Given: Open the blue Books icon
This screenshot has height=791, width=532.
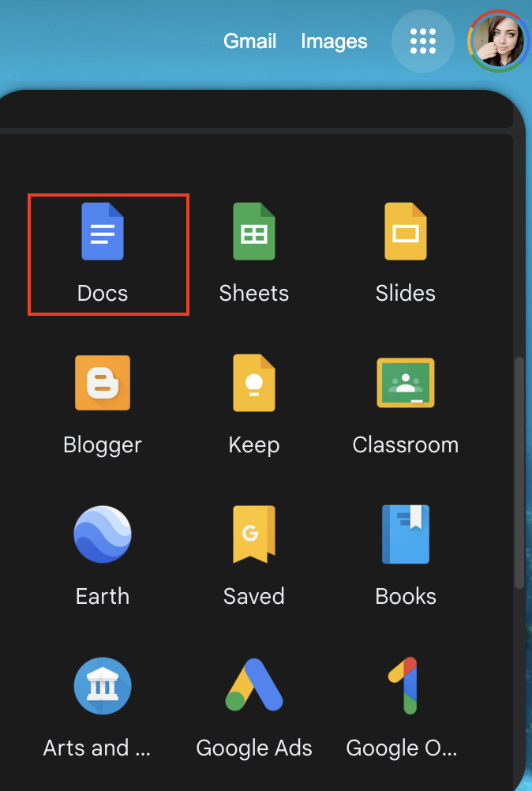Looking at the screenshot, I should tap(405, 534).
